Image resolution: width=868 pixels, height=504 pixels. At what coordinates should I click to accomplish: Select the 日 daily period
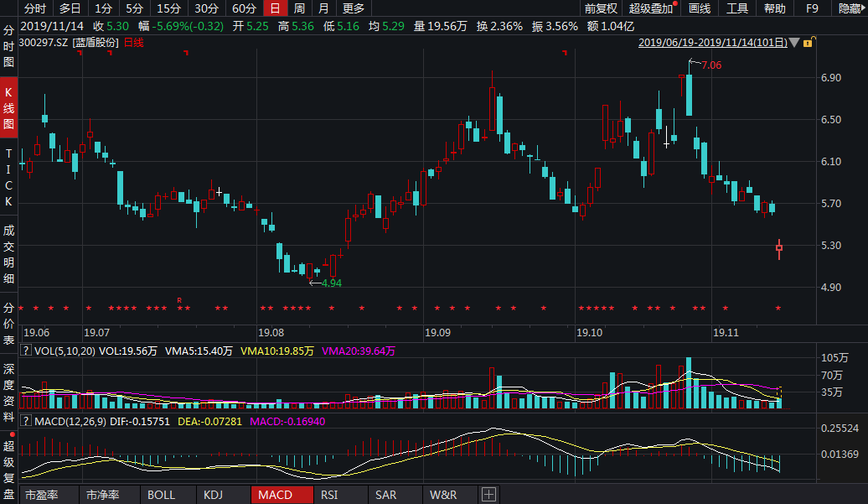pos(275,8)
